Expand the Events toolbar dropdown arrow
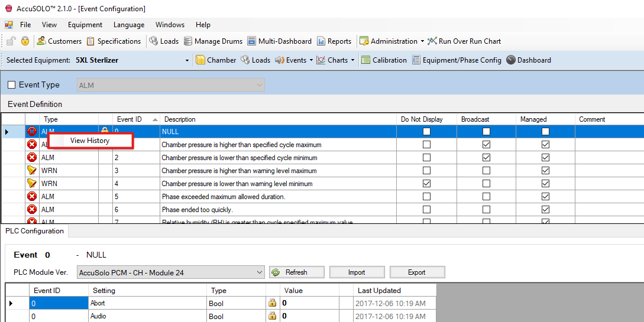This screenshot has width=644, height=322. coord(311,60)
